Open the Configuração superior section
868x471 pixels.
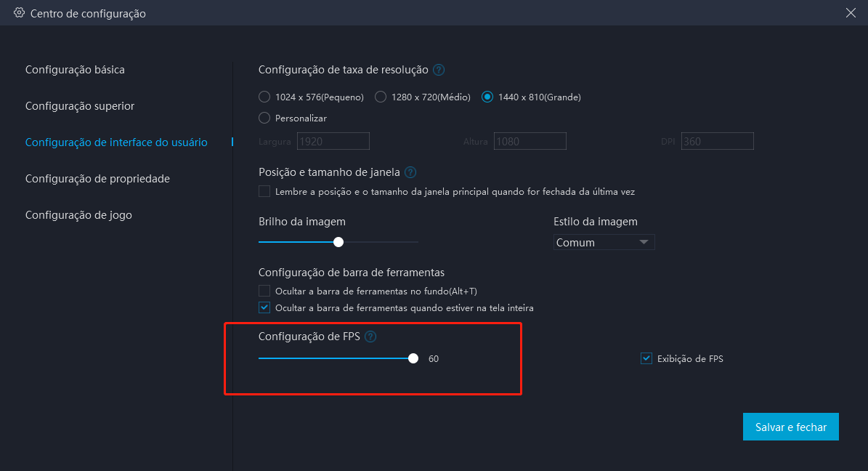click(x=80, y=105)
